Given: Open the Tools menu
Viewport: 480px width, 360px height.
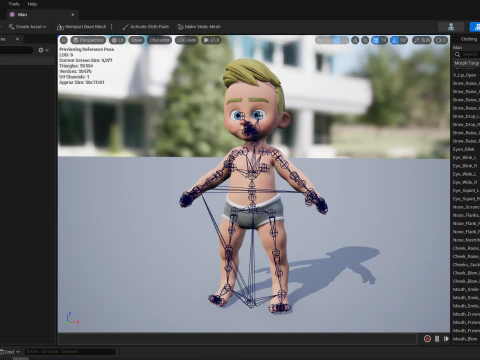Looking at the screenshot, I should point(14,4).
